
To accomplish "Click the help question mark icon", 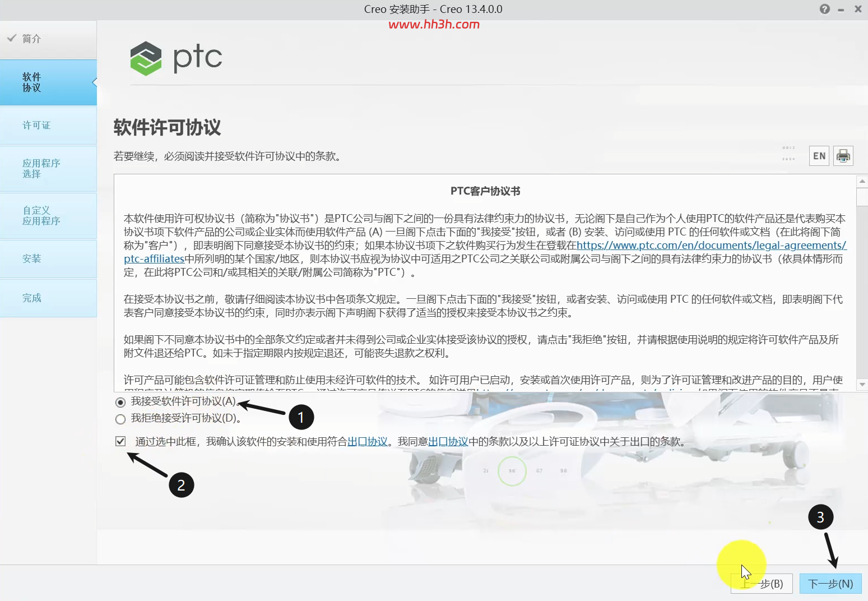I will coord(824,9).
